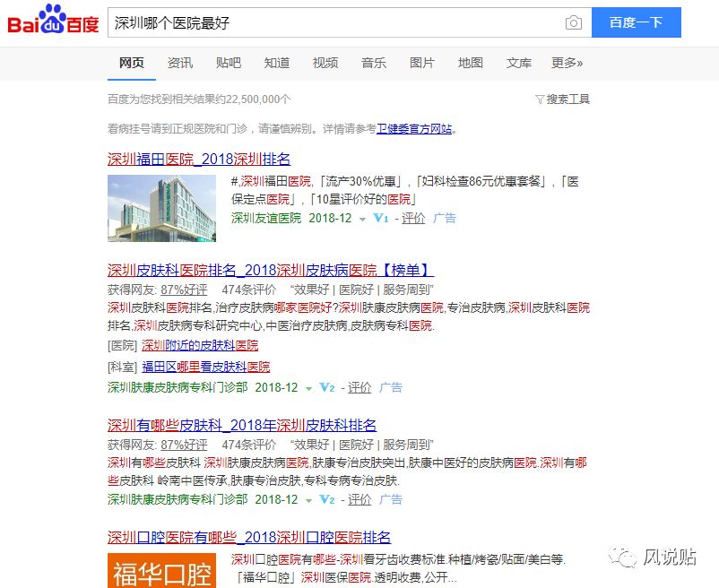The height and width of the screenshot is (588, 719).
Task: Click V2 badge under 深圳皮肤科医院排名 result
Action: [327, 388]
